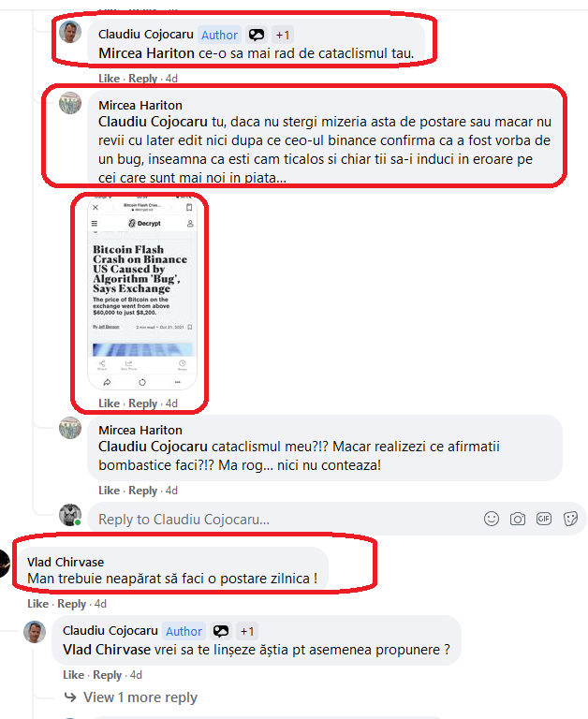
Task: Like Mircea's comment with Decrypt screenshot
Action: click(110, 404)
